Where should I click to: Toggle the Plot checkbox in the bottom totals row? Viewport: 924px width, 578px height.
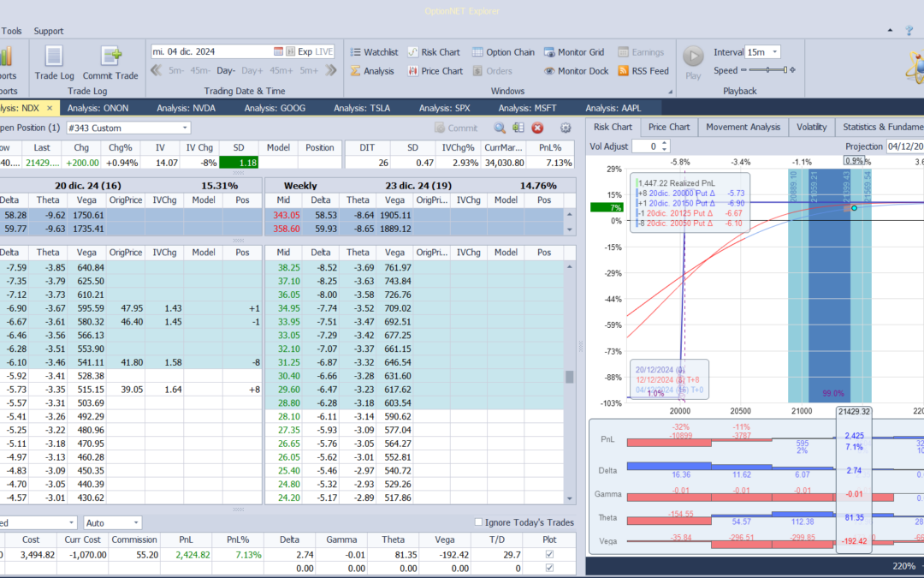[x=549, y=568]
